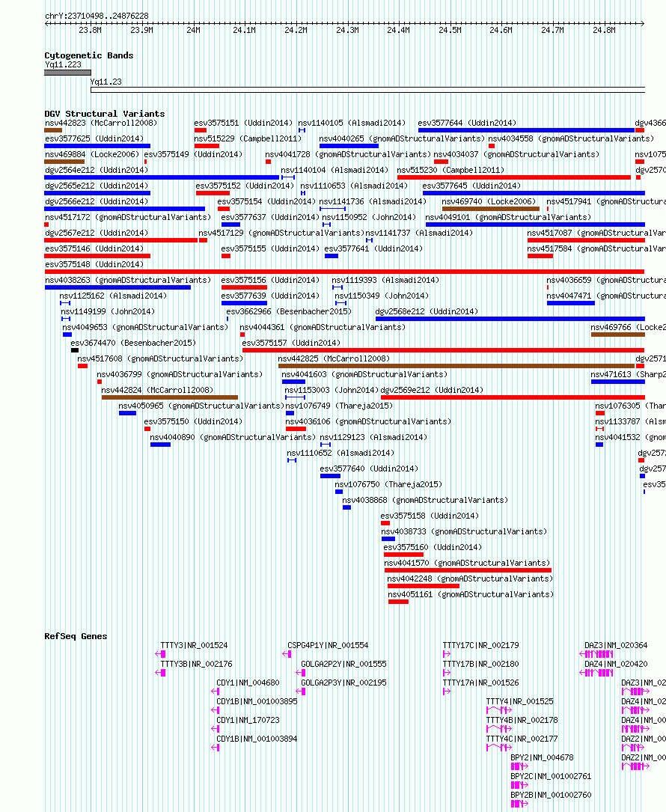Viewport: 666px width, 812px height.
Task: Open variant nsv1141736 (Alsmadi2014) label
Action: (x=373, y=201)
